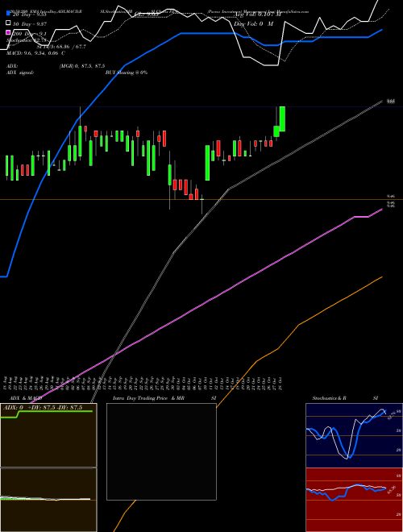Select the 'Day Vol: 0 M' text
The image size is (403, 532).
pos(253,24)
